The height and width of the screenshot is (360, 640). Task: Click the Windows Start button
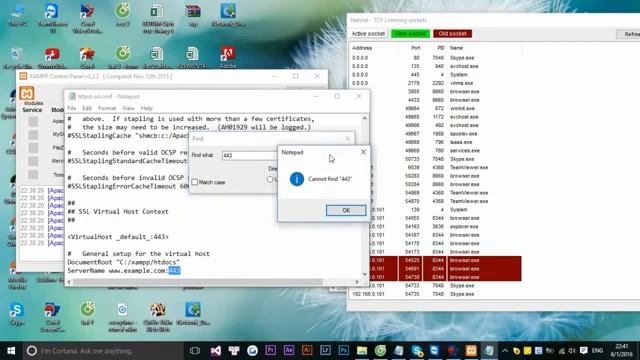(11, 351)
